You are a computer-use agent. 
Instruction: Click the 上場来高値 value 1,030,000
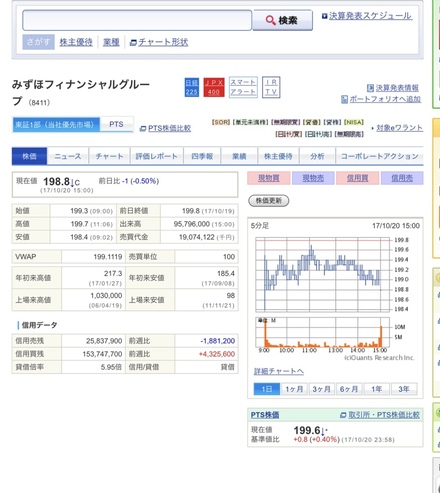pyautogui.click(x=106, y=296)
